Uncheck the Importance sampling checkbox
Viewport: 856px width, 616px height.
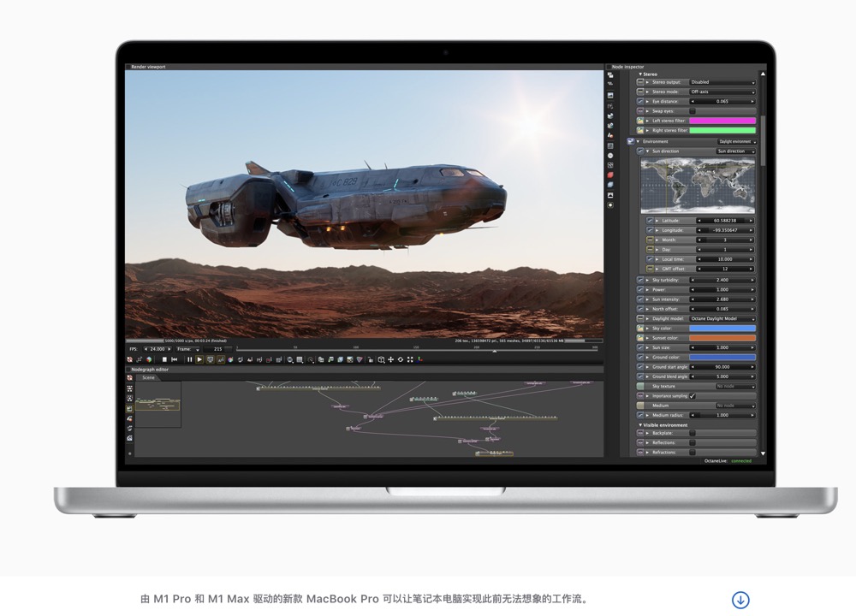693,396
